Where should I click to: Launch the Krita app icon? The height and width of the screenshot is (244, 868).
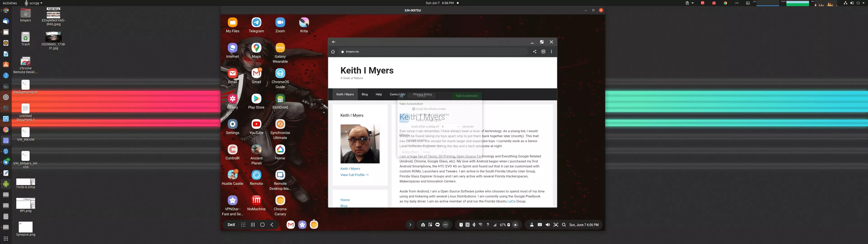(x=304, y=23)
